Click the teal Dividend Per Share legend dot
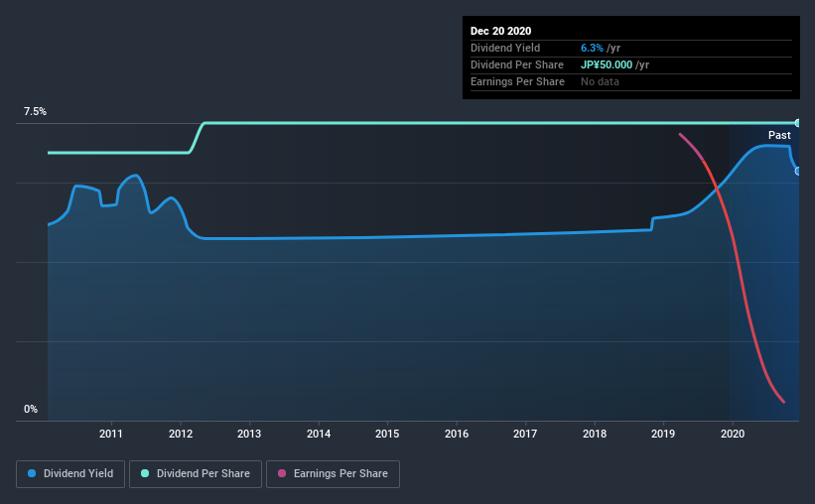 coord(145,473)
